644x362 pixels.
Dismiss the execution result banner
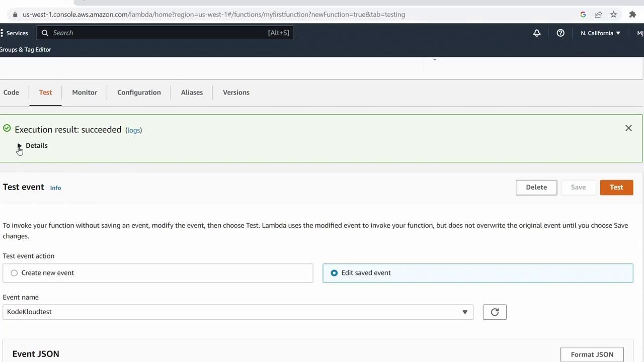click(628, 128)
